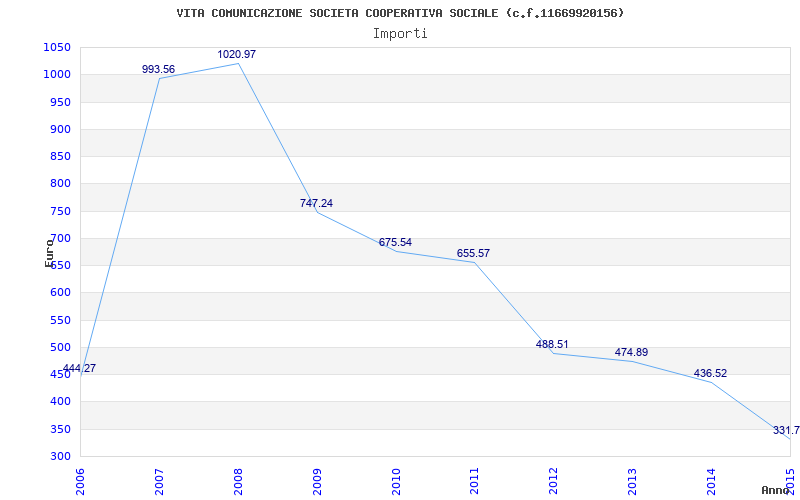The width and height of the screenshot is (800, 500).
Task: Click the 1000 y-axis tick label
Action: [x=57, y=74]
